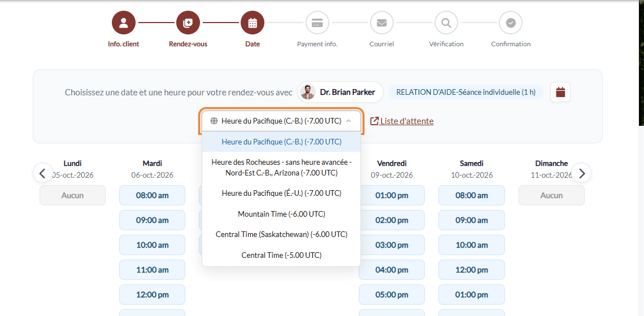Viewport: 644px width, 316px height.
Task: Select Samedi 08:00 am slot
Action: tap(472, 195)
